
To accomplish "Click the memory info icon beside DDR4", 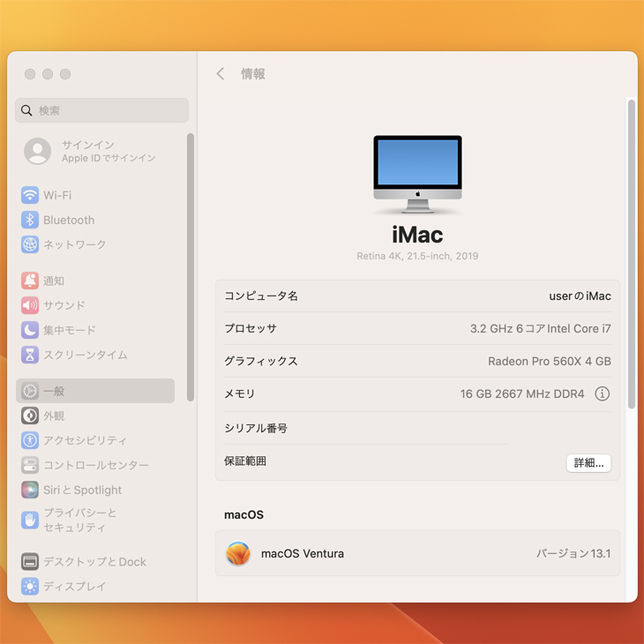I will tap(602, 394).
